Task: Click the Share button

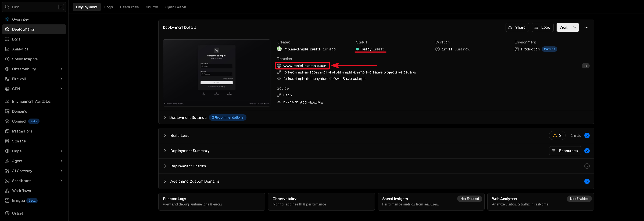Action: click(517, 27)
